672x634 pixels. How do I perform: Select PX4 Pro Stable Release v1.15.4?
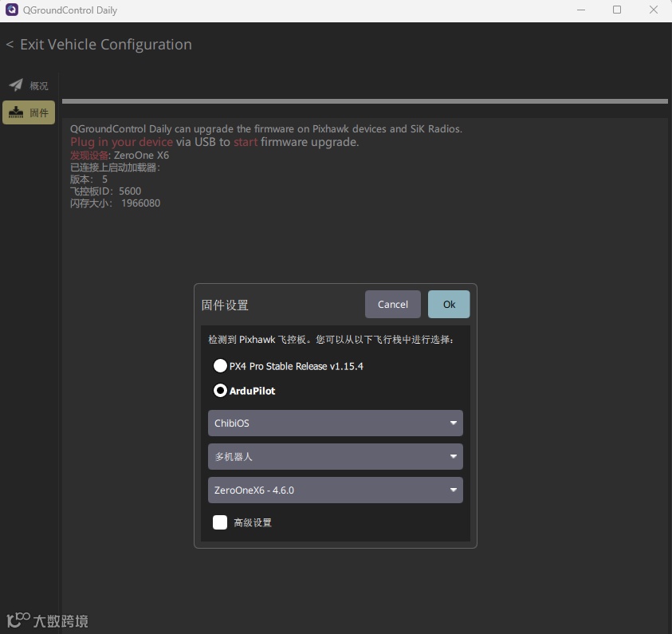click(288, 366)
